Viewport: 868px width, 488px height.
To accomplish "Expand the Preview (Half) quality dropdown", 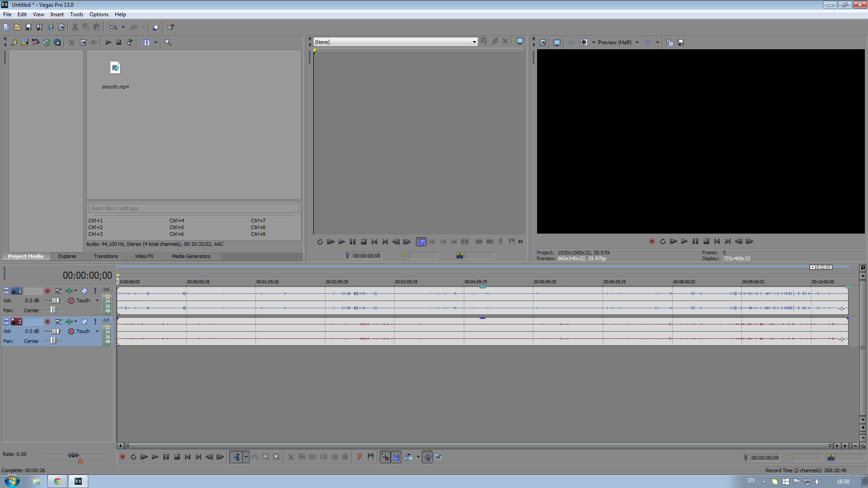I will [637, 42].
